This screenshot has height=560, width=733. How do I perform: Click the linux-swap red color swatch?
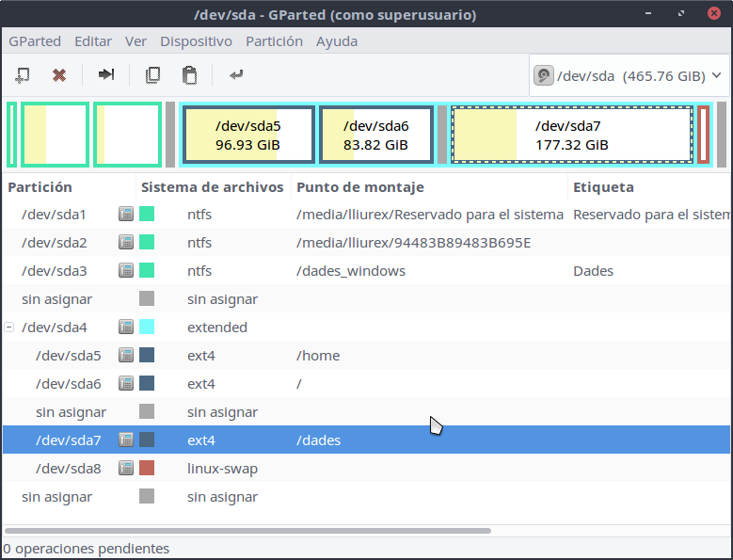pyautogui.click(x=147, y=469)
